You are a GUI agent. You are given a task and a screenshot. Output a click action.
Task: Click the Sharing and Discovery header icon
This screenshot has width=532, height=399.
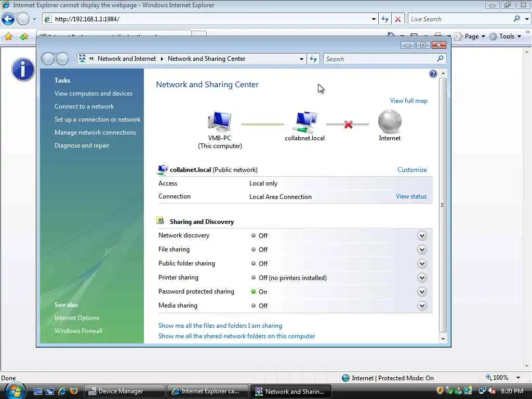pyautogui.click(x=160, y=221)
